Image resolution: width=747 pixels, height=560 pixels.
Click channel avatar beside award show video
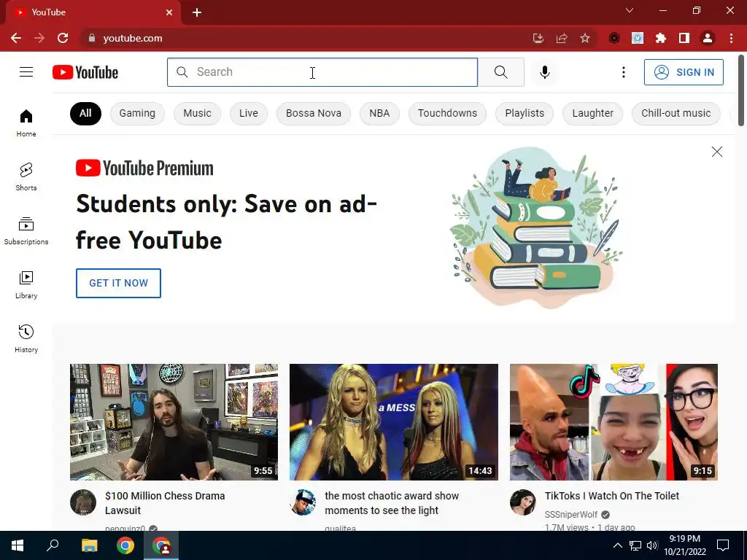pos(303,502)
